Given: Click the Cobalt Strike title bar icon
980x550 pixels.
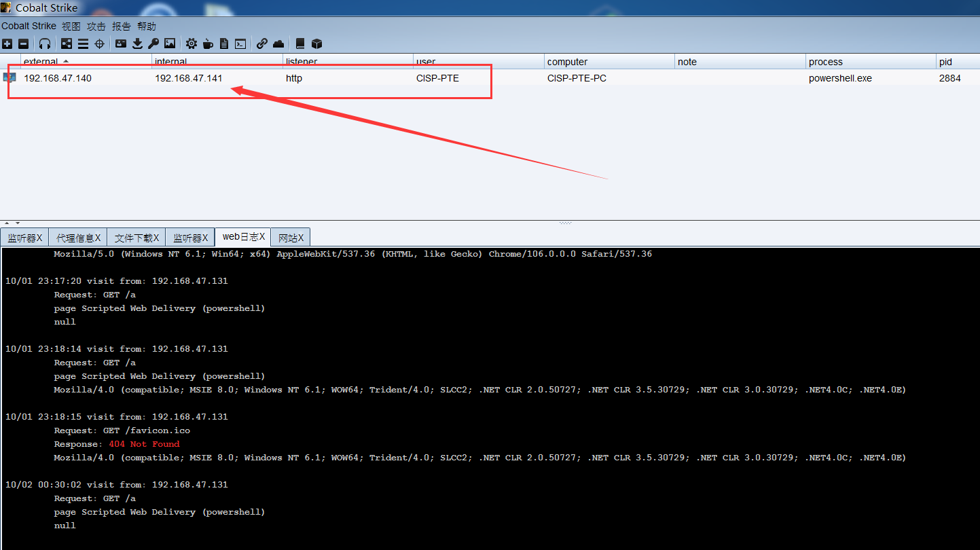Looking at the screenshot, I should [x=5, y=7].
